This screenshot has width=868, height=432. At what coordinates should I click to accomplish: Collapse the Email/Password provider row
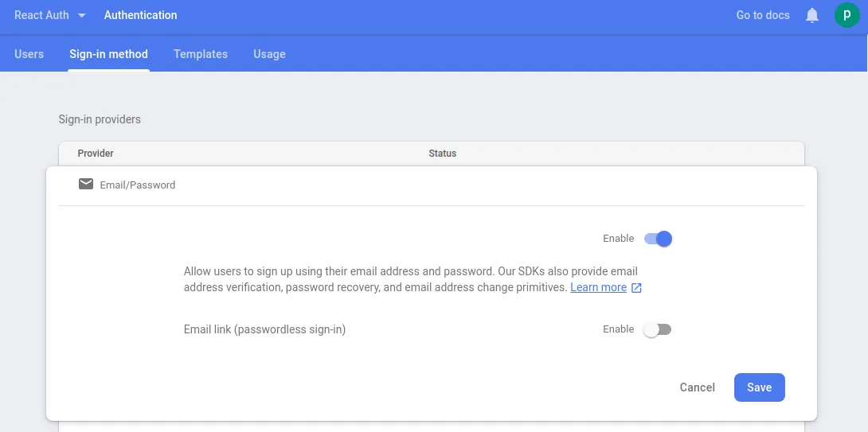click(137, 185)
